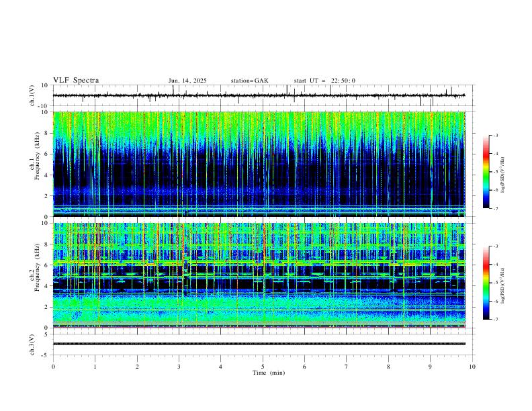Click the 'station=GAK' label

pos(249,81)
